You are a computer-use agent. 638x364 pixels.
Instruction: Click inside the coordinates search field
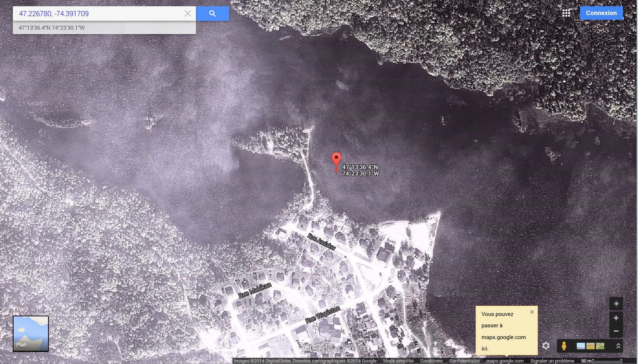(x=99, y=14)
